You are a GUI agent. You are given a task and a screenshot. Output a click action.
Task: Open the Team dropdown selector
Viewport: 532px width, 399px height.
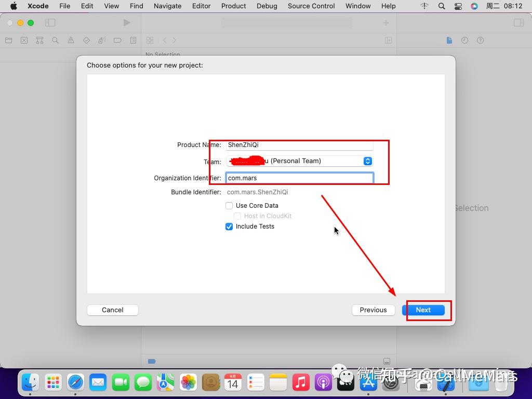coord(299,161)
